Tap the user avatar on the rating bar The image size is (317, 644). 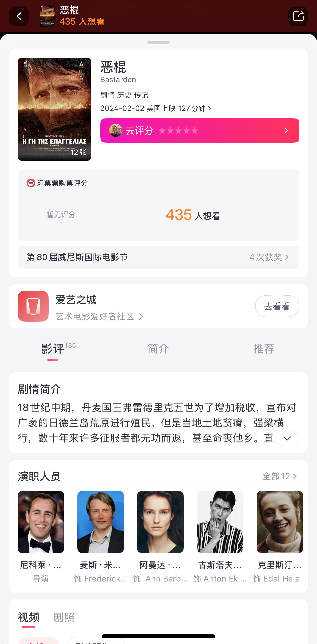click(116, 131)
